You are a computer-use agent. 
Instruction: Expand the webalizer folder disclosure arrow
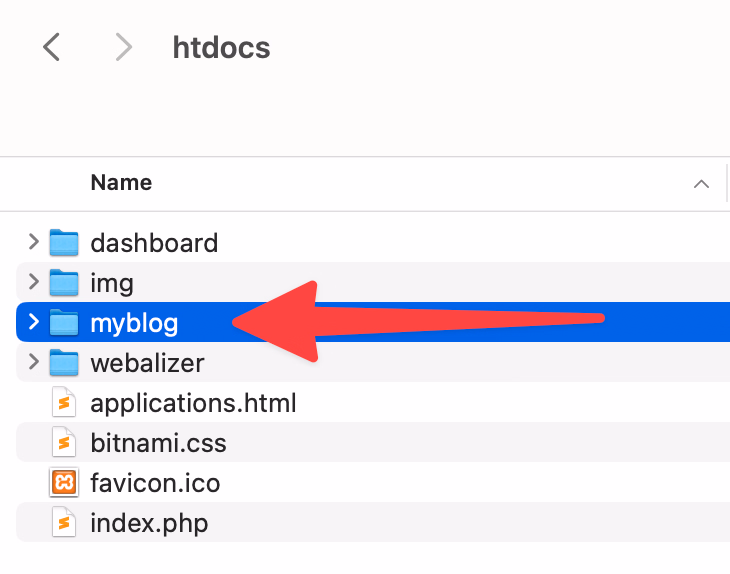point(33,362)
